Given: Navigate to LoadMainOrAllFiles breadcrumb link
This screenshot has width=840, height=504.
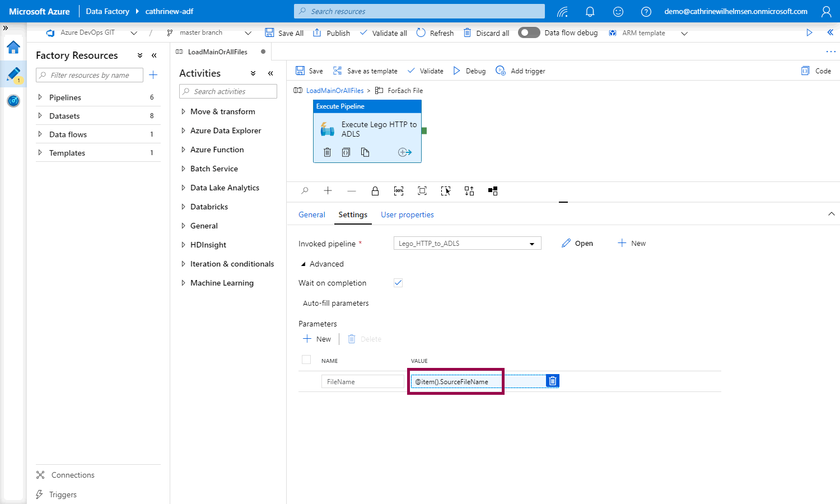Looking at the screenshot, I should [334, 91].
